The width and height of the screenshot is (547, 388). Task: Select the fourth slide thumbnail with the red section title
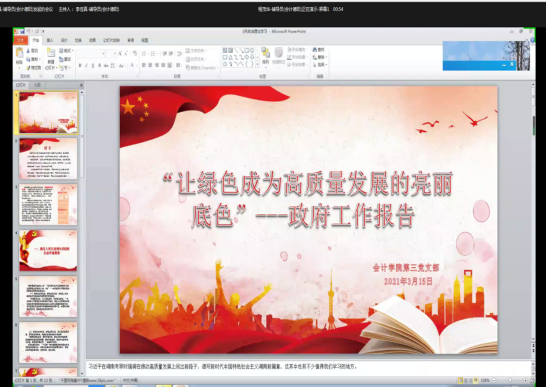(x=48, y=251)
